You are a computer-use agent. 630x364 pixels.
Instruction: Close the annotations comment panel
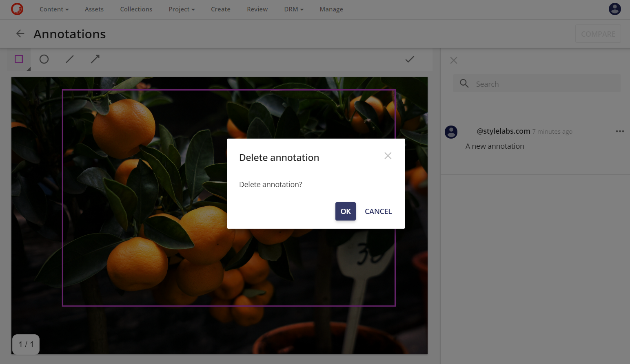[453, 60]
